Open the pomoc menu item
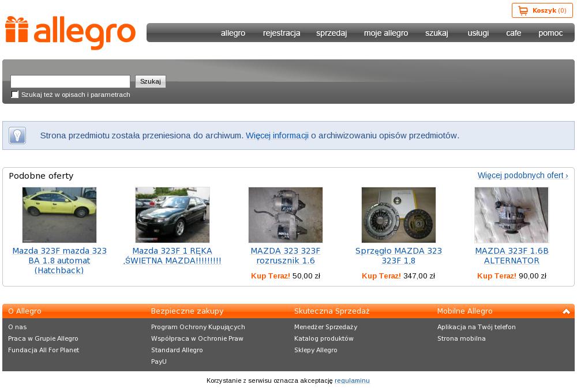Viewport: 577px width, 392px height. point(550,33)
